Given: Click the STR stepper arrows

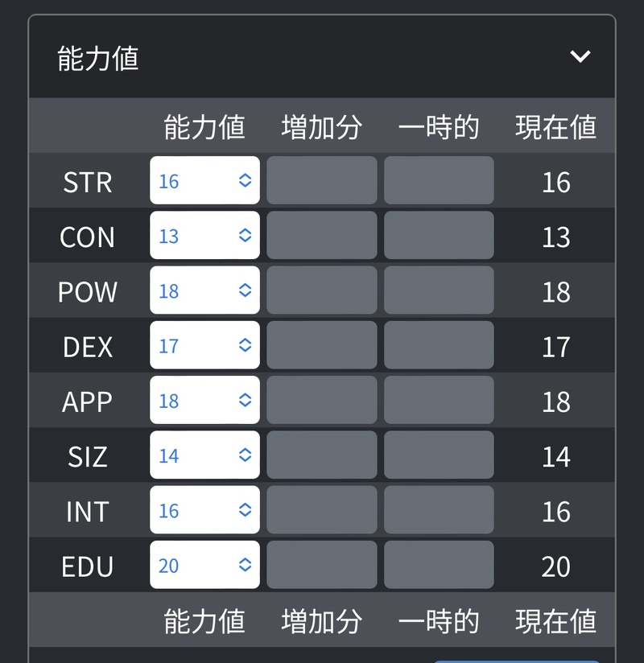Looking at the screenshot, I should 245,180.
